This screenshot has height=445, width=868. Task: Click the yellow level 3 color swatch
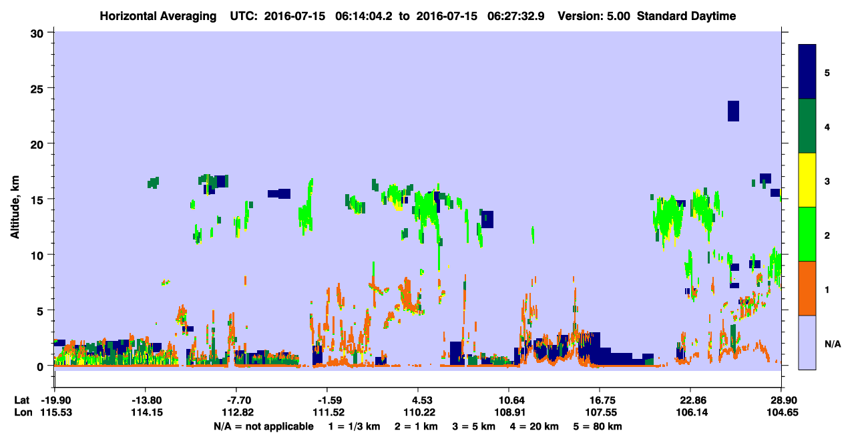[807, 180]
